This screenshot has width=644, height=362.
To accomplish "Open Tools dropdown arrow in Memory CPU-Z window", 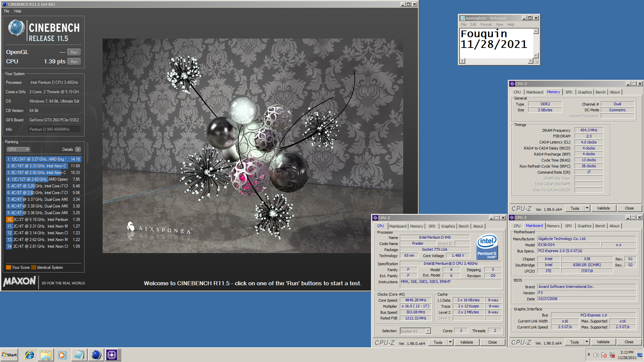I will click(587, 208).
